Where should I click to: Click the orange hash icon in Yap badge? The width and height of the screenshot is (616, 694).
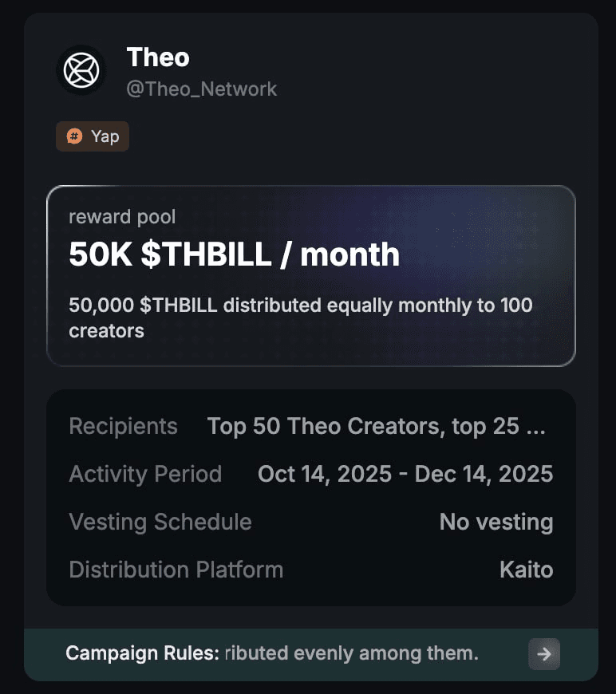[74, 136]
